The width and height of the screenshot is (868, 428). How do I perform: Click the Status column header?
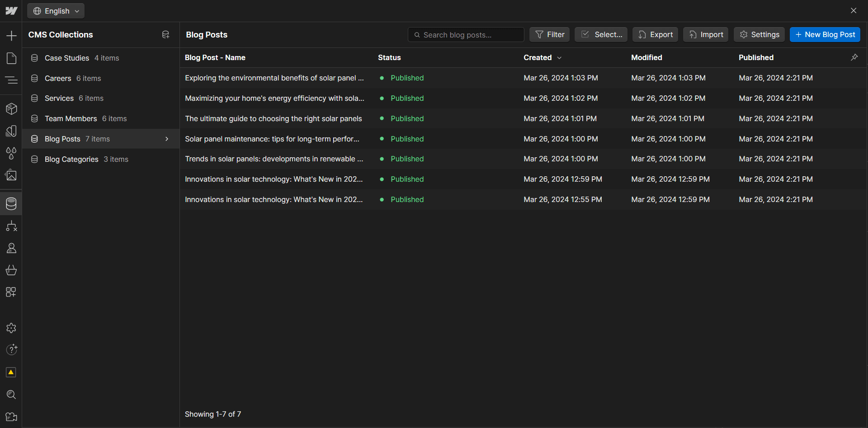point(389,57)
